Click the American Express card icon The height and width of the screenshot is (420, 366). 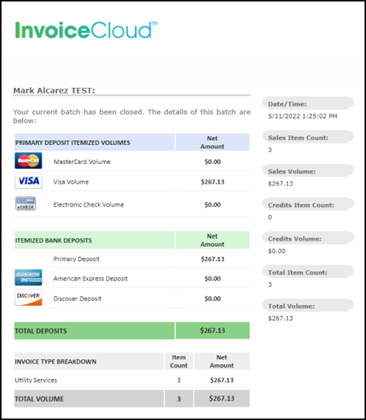[28, 277]
